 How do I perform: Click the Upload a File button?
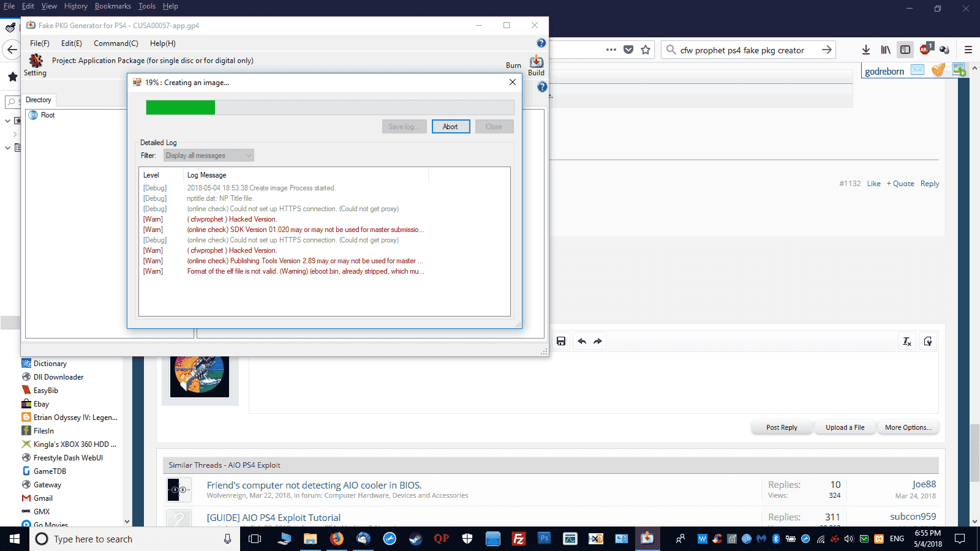[845, 427]
